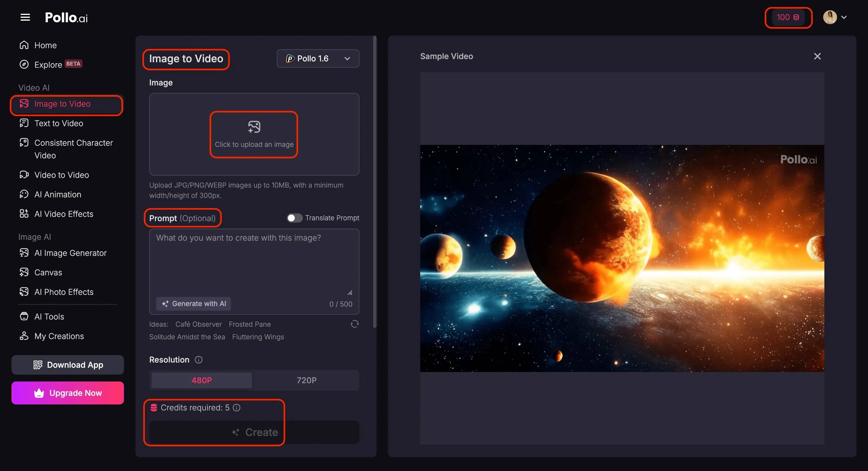The width and height of the screenshot is (868, 471).
Task: Click the refresh ideas icon
Action: (354, 324)
